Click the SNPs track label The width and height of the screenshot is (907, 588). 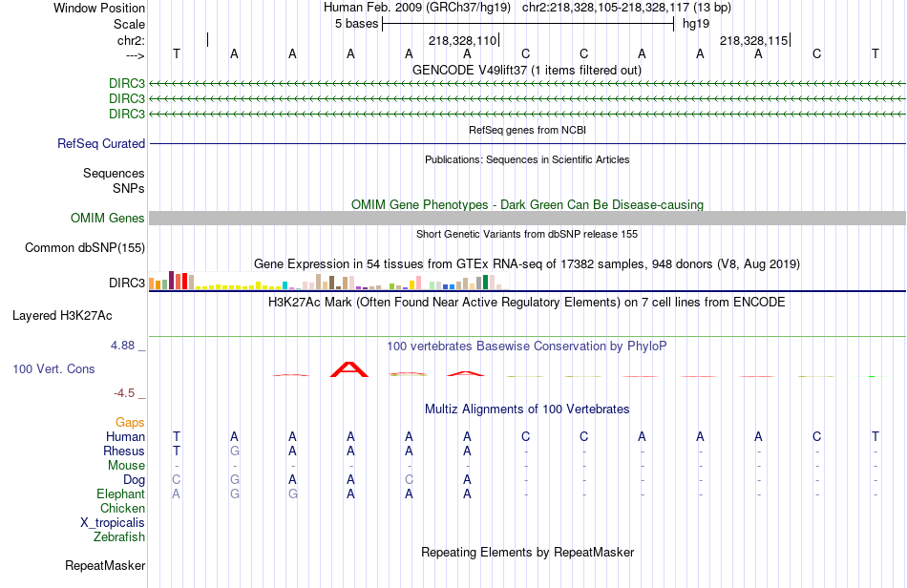[x=129, y=188]
